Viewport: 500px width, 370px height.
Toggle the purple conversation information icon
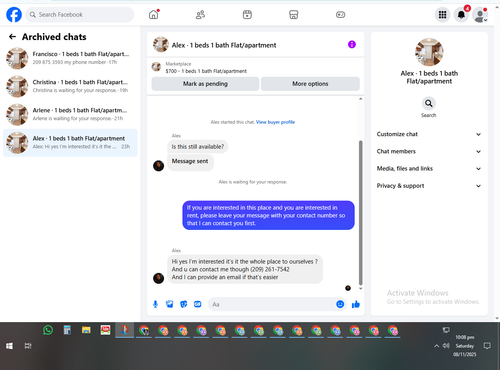point(352,44)
